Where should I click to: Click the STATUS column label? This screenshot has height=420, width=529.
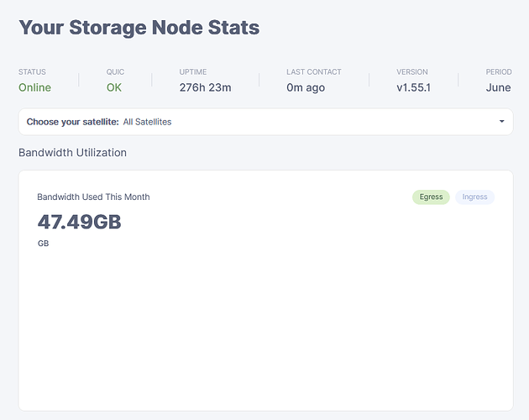(x=32, y=72)
